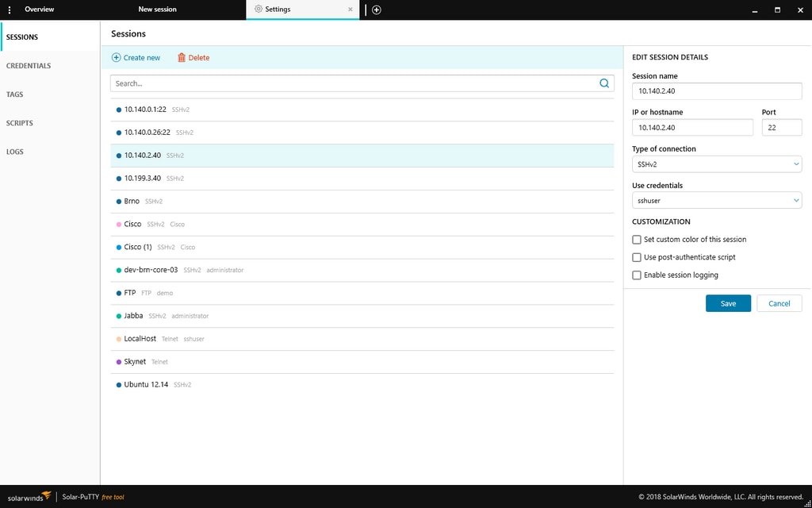
Task: Click the resize grip in the bottom-right corner
Action: pyautogui.click(x=806, y=502)
